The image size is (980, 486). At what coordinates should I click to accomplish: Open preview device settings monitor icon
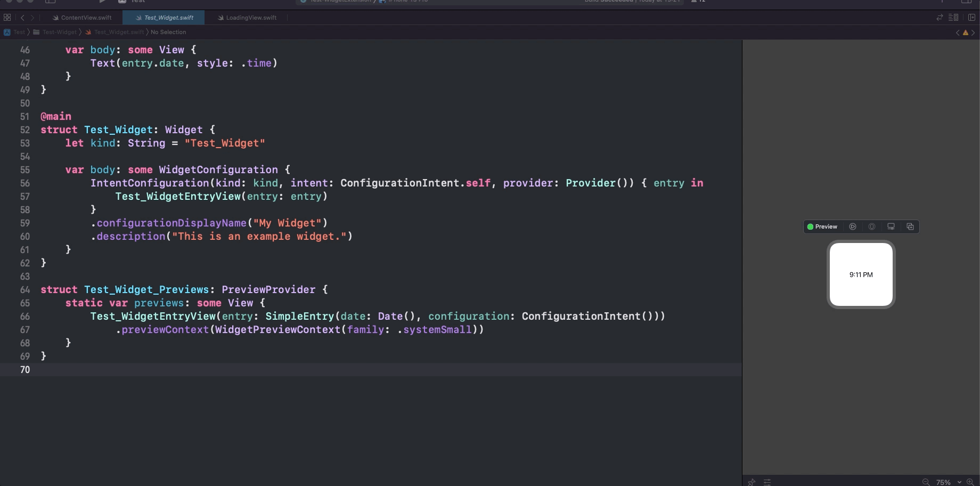point(891,226)
